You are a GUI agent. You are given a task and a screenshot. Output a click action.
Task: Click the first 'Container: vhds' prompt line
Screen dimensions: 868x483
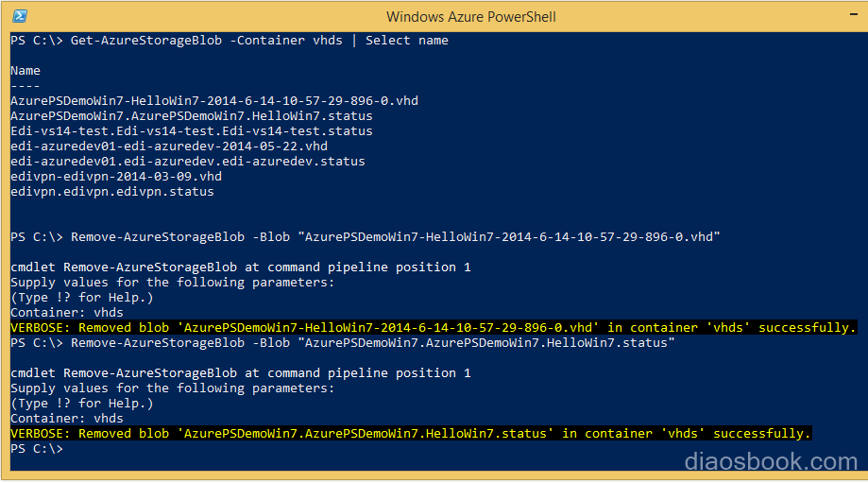67,313
